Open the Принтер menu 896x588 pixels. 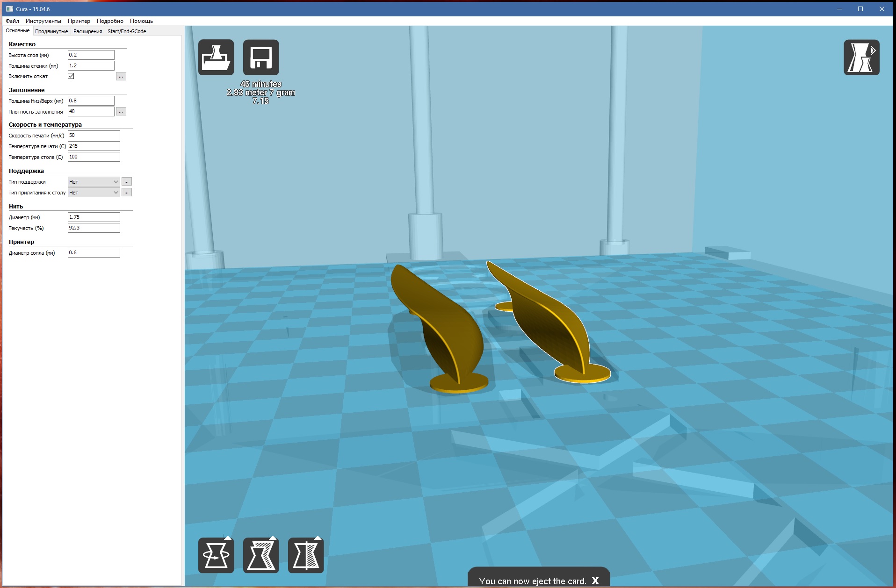point(79,21)
